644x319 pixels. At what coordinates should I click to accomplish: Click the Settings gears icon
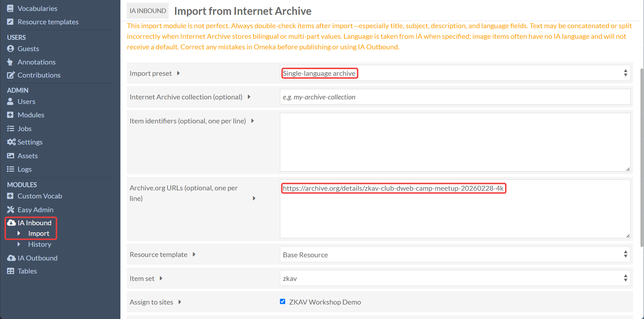11,142
